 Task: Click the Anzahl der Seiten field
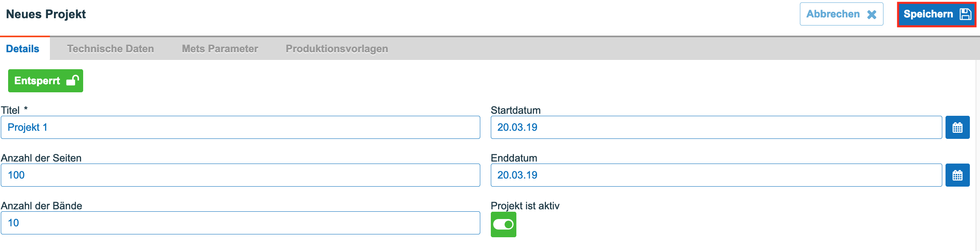point(241,175)
